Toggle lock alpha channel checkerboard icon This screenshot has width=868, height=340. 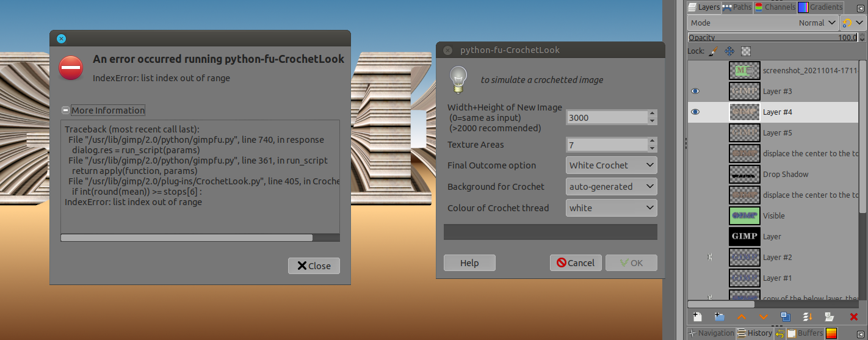(x=746, y=51)
